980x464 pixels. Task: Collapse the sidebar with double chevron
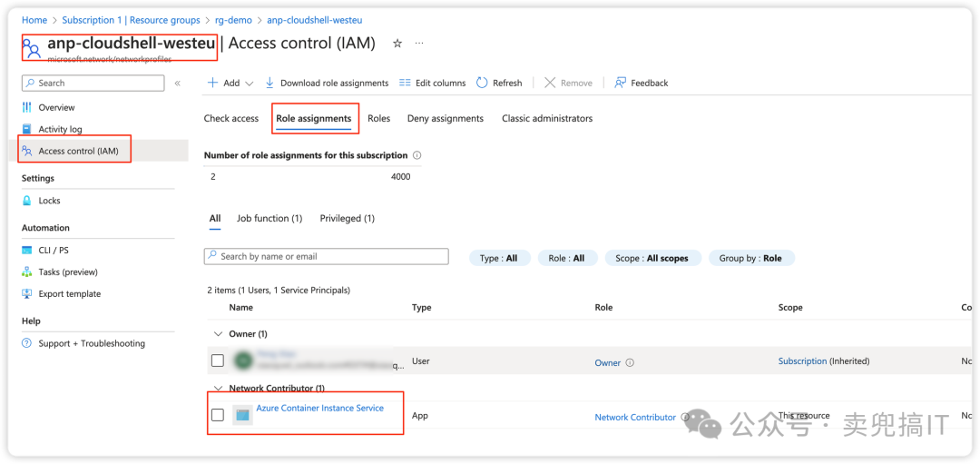pyautogui.click(x=178, y=84)
